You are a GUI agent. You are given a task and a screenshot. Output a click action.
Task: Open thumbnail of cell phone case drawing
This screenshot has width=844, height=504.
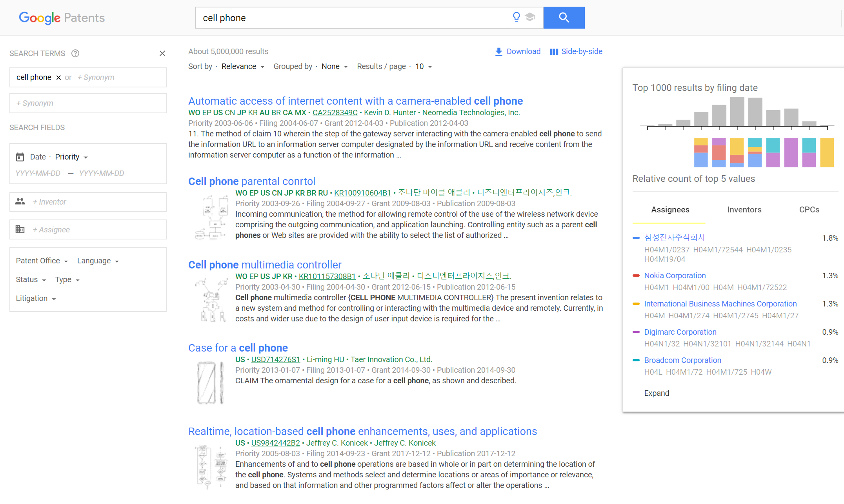click(x=210, y=383)
